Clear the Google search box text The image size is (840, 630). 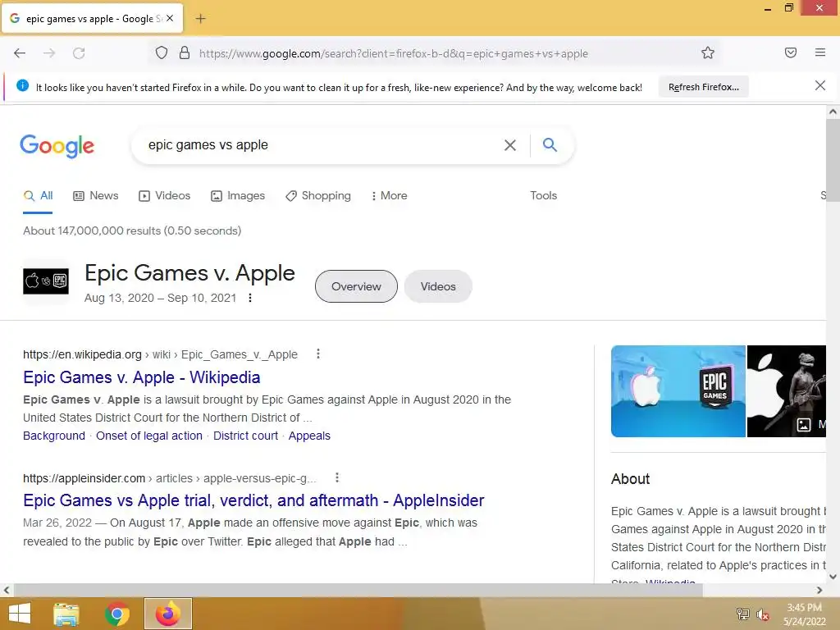coord(510,145)
